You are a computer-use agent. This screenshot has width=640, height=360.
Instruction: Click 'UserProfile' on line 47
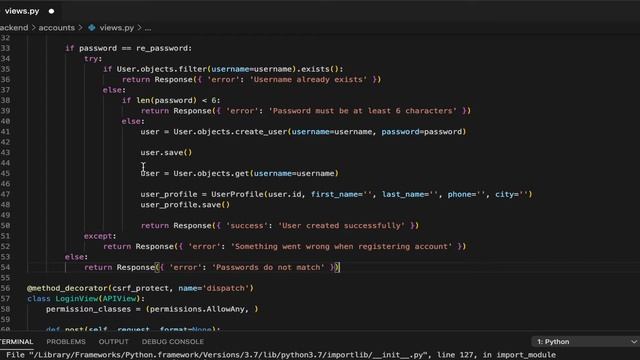point(237,194)
